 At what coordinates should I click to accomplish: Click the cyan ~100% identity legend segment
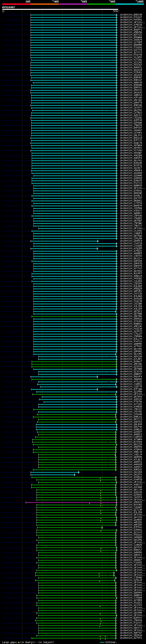130,4
